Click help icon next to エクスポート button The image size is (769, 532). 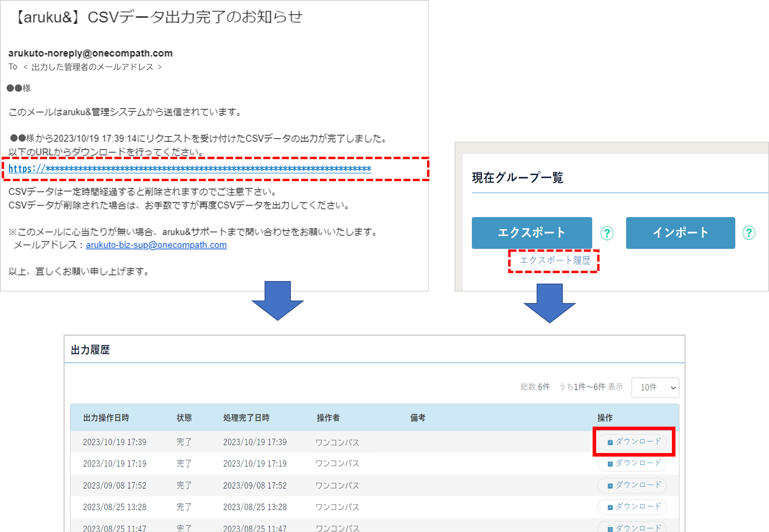point(607,233)
